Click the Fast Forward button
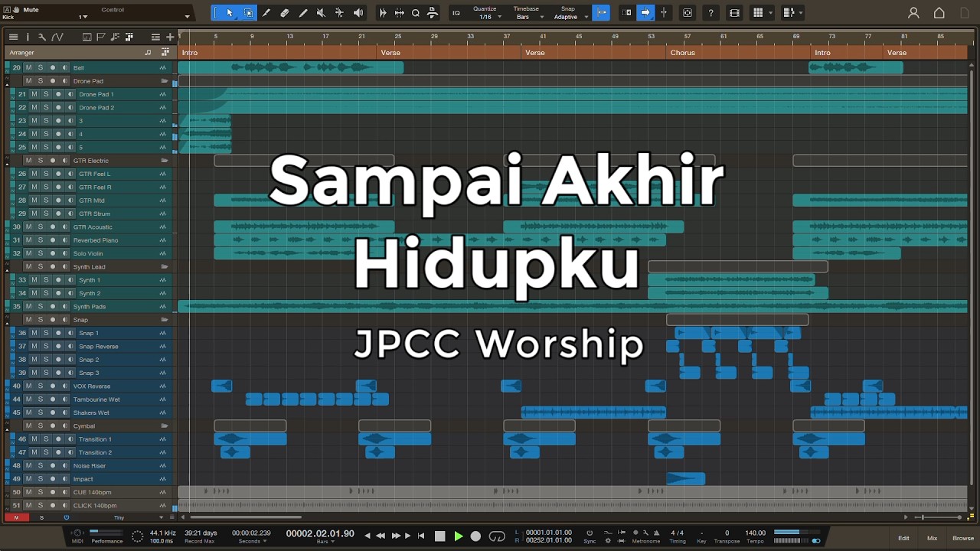Viewport: 980px width, 551px height. pyautogui.click(x=396, y=536)
